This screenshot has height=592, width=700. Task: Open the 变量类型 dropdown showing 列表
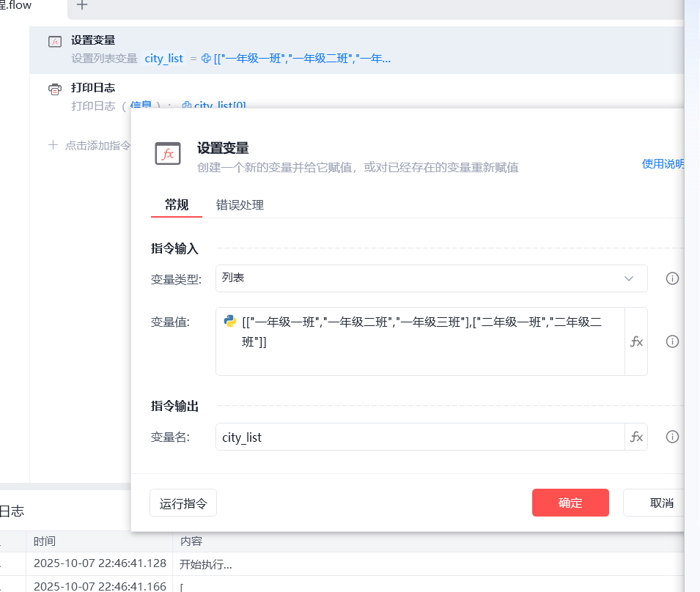point(431,278)
